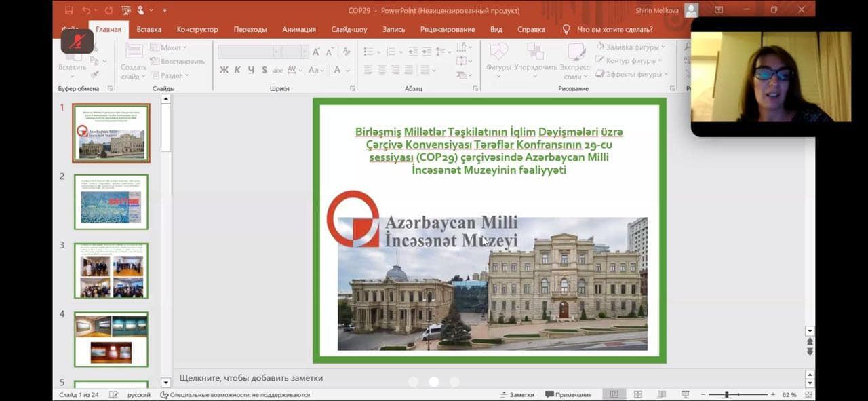Image resolution: width=868 pixels, height=401 pixels.
Task: Apply font color with the A button
Action: click(x=337, y=70)
